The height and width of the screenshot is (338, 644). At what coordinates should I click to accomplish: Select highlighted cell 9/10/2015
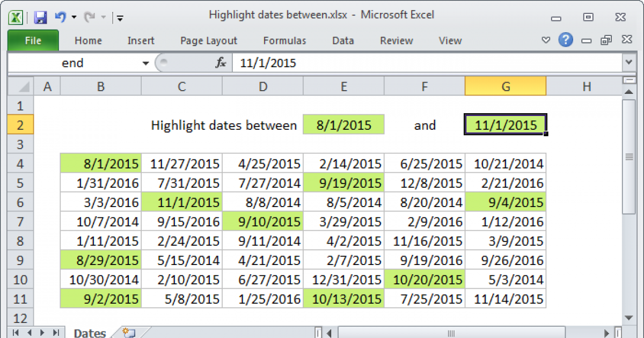262,222
